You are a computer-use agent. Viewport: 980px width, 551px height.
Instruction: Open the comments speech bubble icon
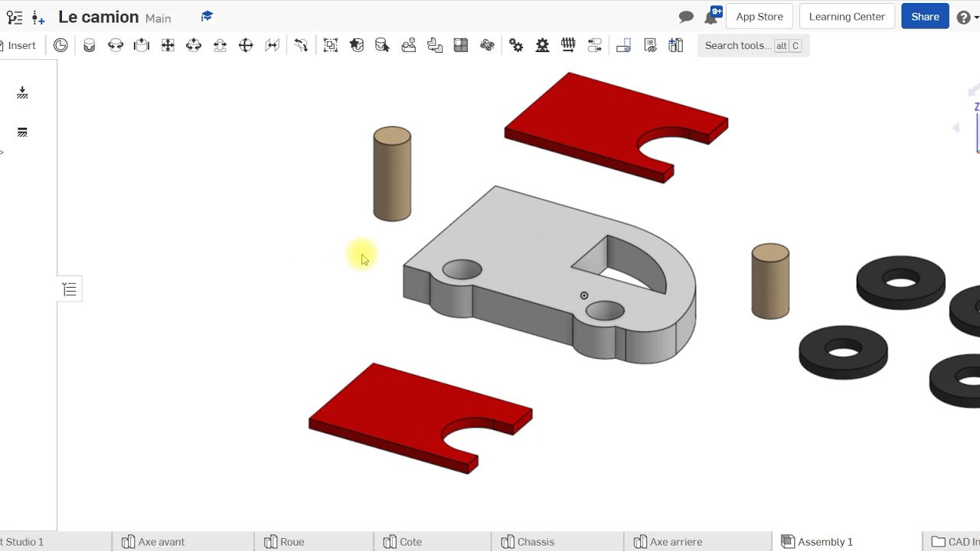[686, 17]
